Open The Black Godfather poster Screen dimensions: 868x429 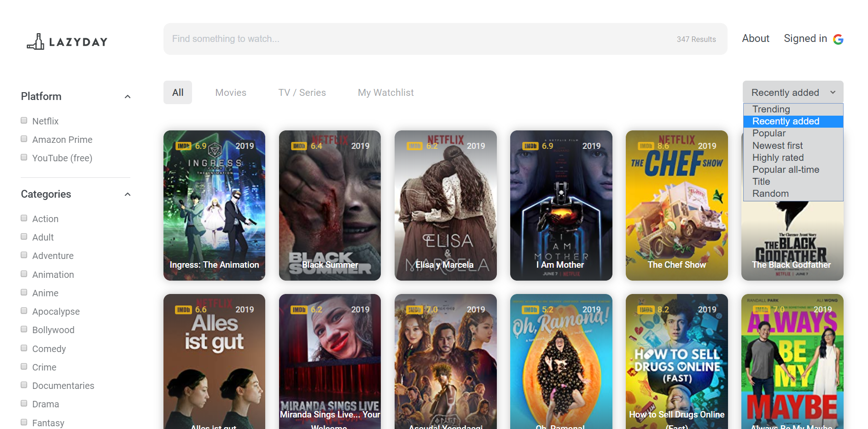792,242
